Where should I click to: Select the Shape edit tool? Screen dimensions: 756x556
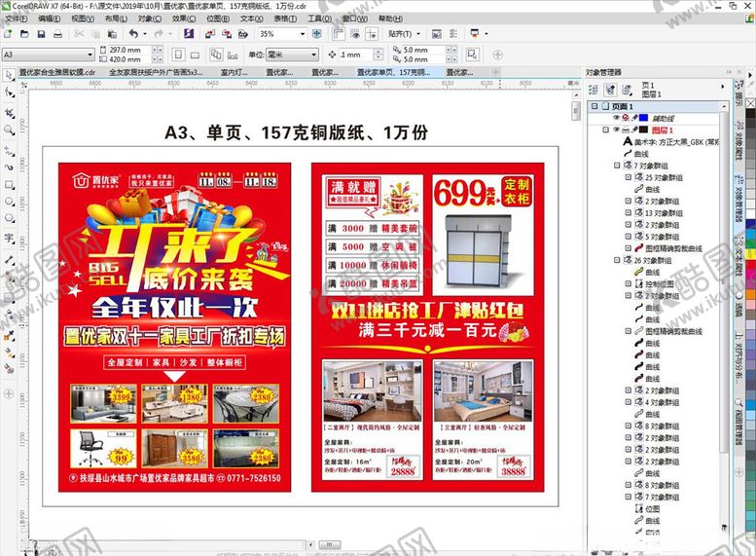9,92
